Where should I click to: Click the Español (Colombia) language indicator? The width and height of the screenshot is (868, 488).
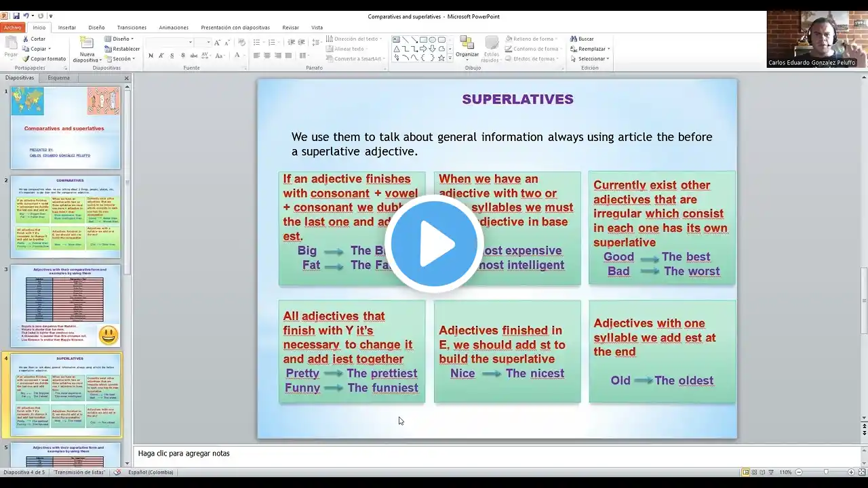pyautogui.click(x=151, y=472)
